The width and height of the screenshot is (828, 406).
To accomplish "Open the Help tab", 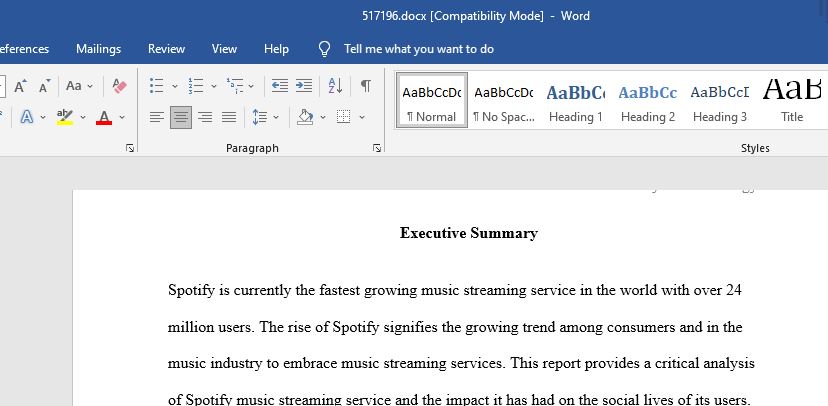I will point(276,49).
